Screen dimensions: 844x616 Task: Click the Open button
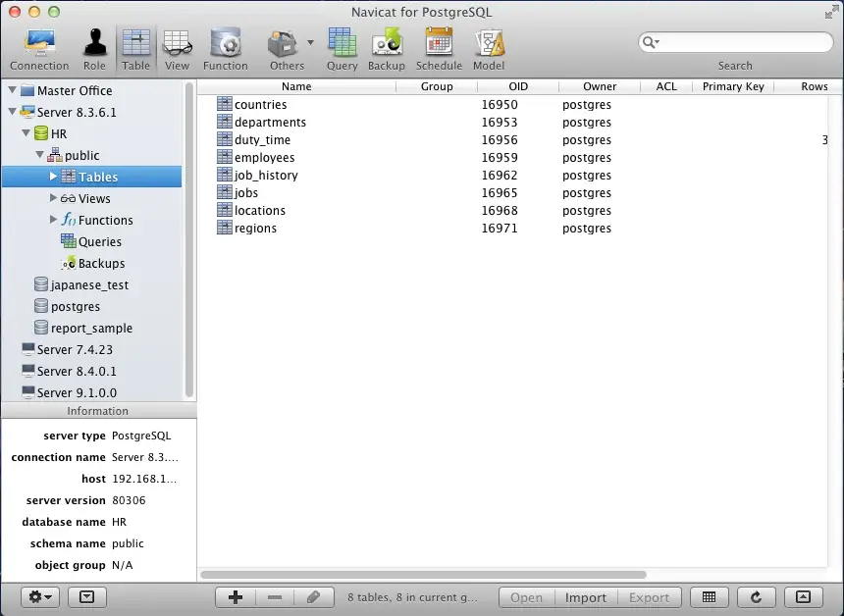[526, 597]
